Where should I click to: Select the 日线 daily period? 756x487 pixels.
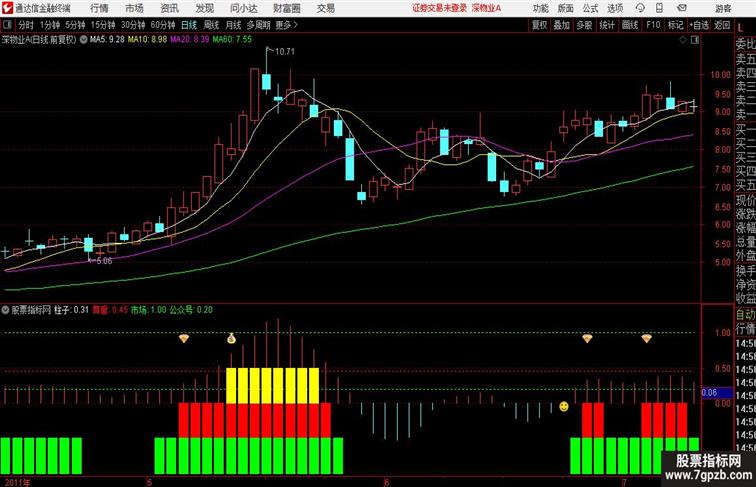[x=189, y=25]
